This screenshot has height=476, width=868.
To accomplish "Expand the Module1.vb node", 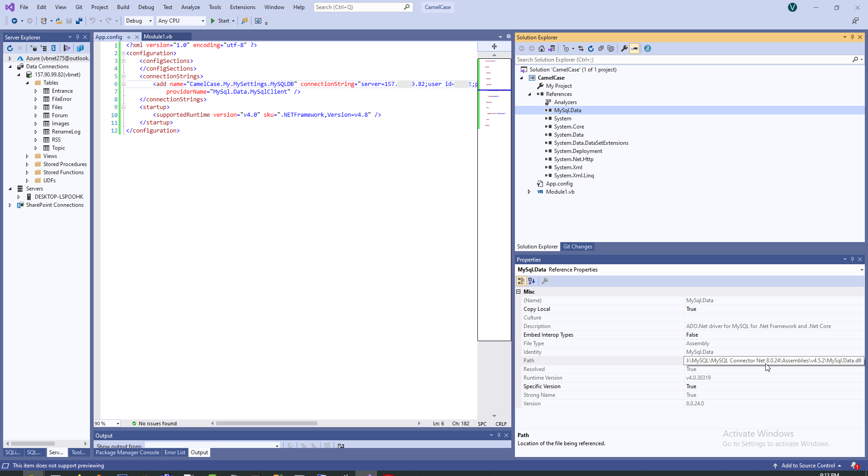I will click(x=529, y=192).
